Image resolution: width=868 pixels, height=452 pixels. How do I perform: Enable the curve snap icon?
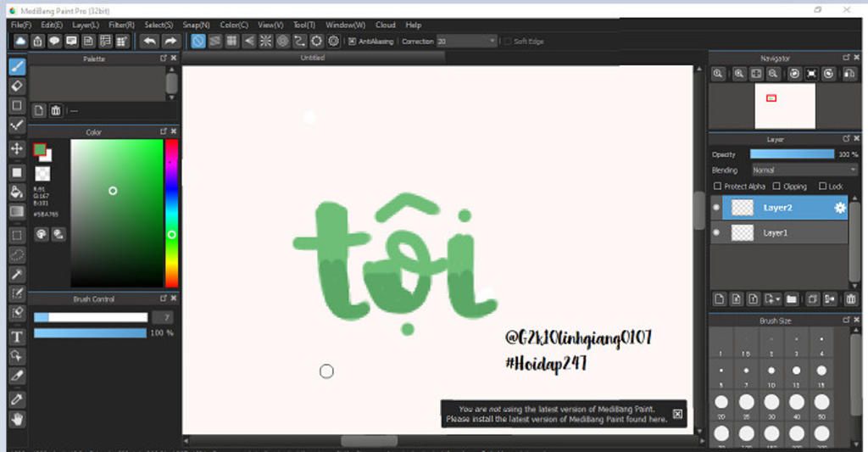click(299, 41)
